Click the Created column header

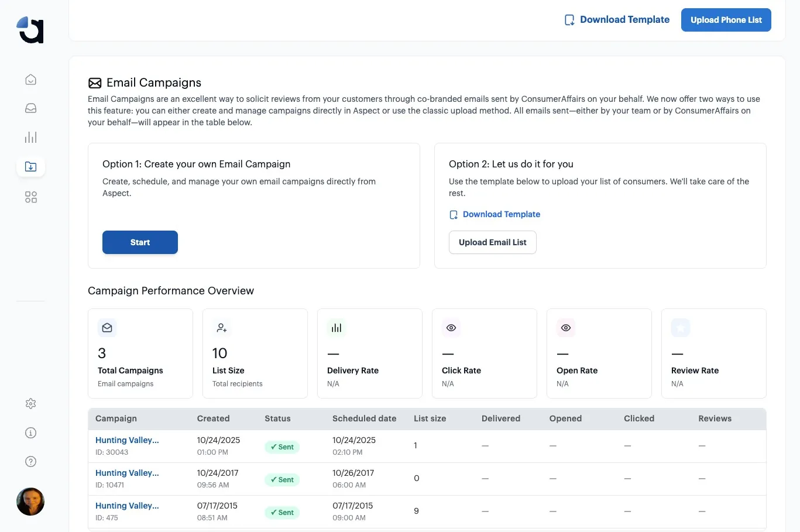[213, 418]
